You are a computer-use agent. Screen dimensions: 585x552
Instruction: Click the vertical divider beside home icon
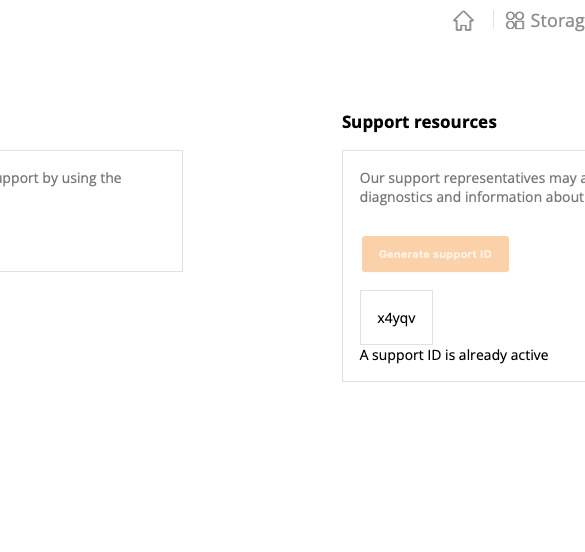click(x=493, y=20)
